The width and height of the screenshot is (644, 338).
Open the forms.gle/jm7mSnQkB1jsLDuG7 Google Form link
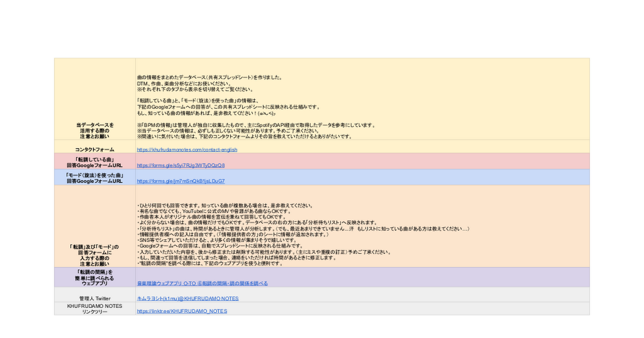point(180,181)
